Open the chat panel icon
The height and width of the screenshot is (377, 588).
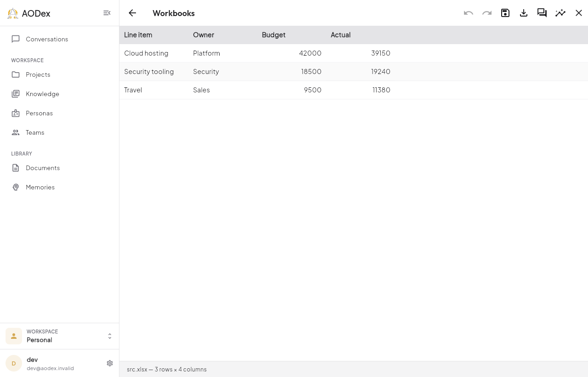[542, 13]
